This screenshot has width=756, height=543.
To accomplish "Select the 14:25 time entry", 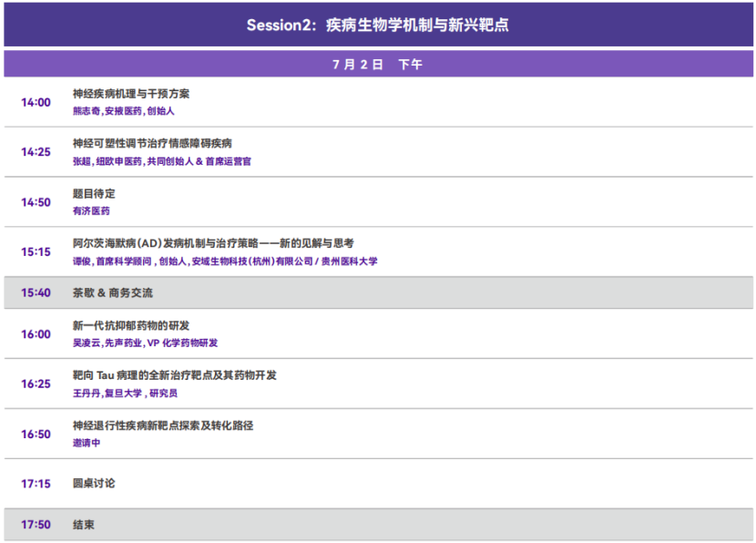I will (x=36, y=152).
